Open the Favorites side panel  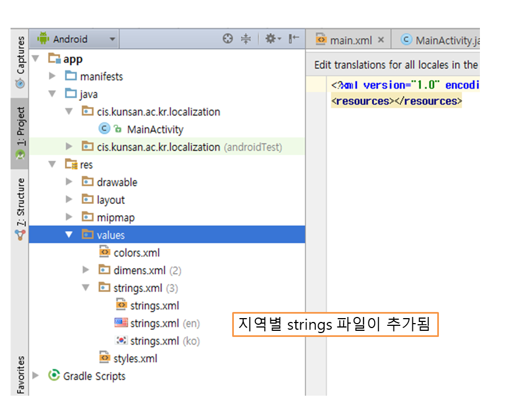tap(20, 375)
